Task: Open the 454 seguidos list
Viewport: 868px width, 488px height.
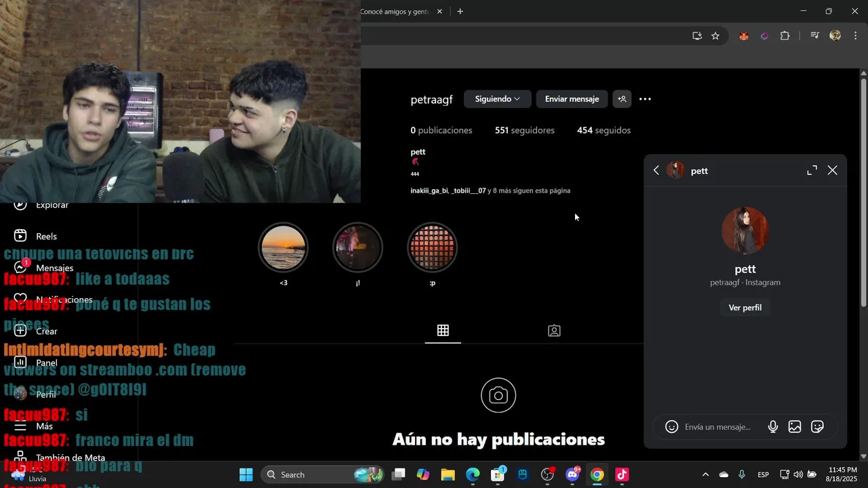Action: pyautogui.click(x=604, y=130)
